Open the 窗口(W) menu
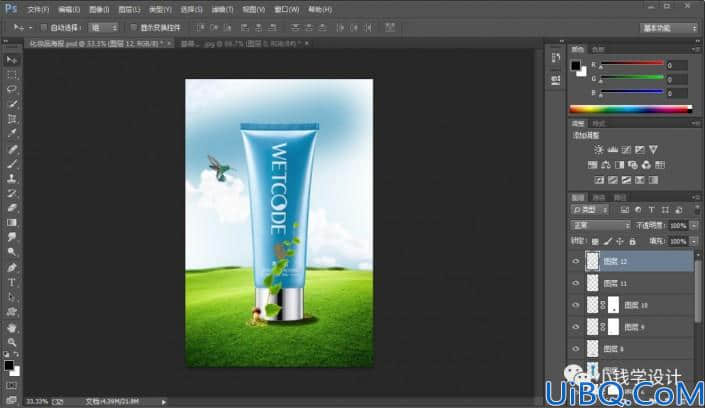This screenshot has width=705, height=408. (x=287, y=9)
